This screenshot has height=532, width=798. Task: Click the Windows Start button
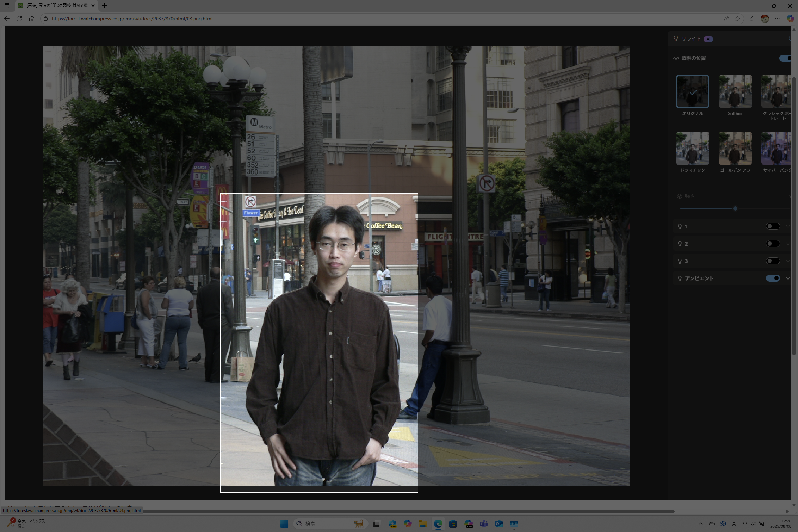284,524
